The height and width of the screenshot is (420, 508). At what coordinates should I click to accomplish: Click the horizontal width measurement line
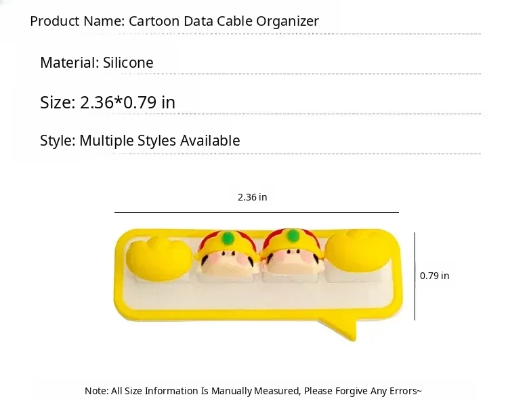(x=256, y=212)
